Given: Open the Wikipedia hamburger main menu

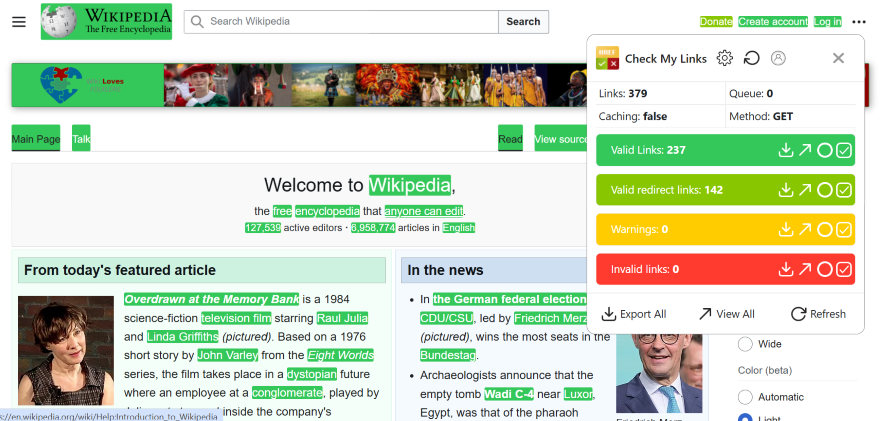Looking at the screenshot, I should (19, 22).
